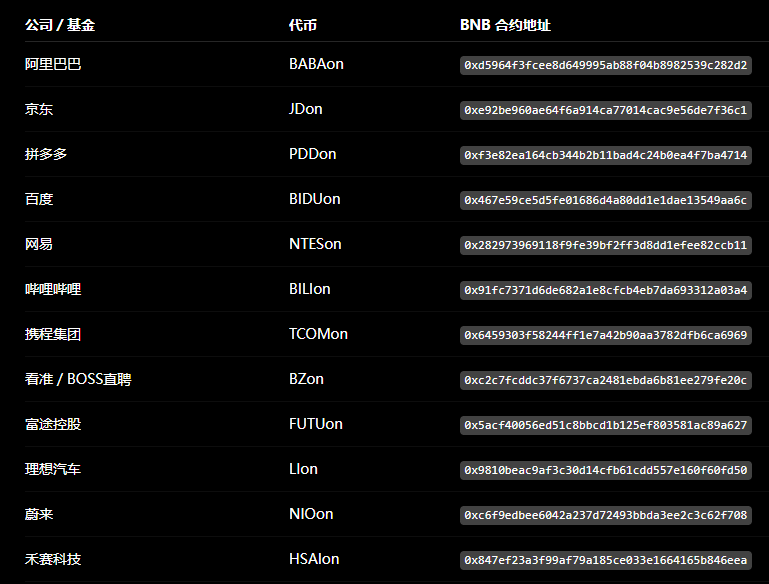Select the 理想汽车 company cell
The height and width of the screenshot is (584, 769).
(x=53, y=469)
